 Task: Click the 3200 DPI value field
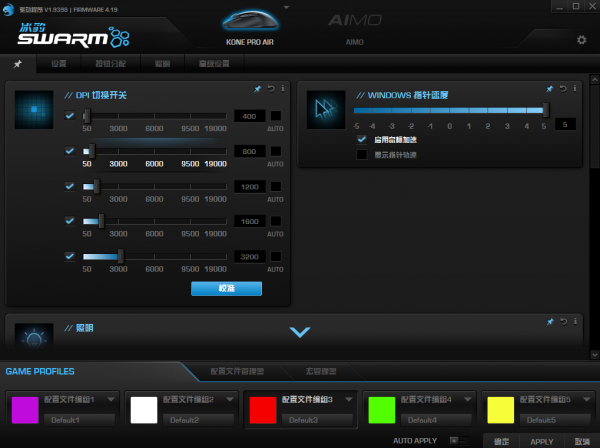tap(248, 256)
